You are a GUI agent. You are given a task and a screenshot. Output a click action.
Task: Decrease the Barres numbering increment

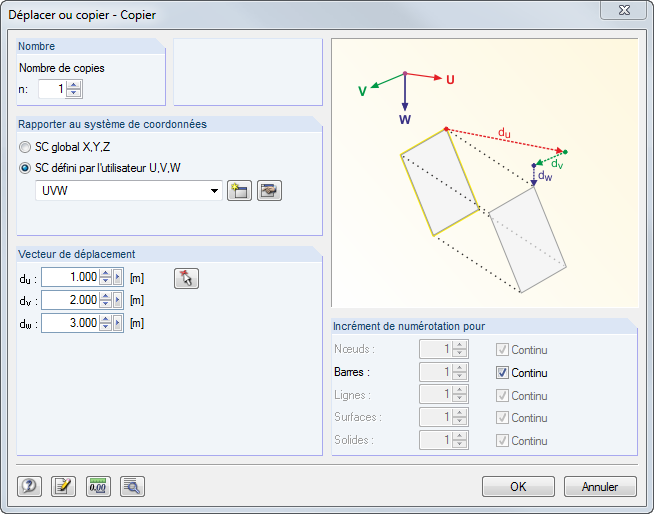460,375
